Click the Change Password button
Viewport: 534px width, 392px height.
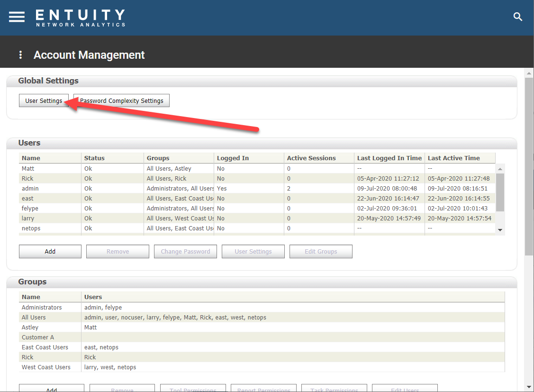click(185, 251)
